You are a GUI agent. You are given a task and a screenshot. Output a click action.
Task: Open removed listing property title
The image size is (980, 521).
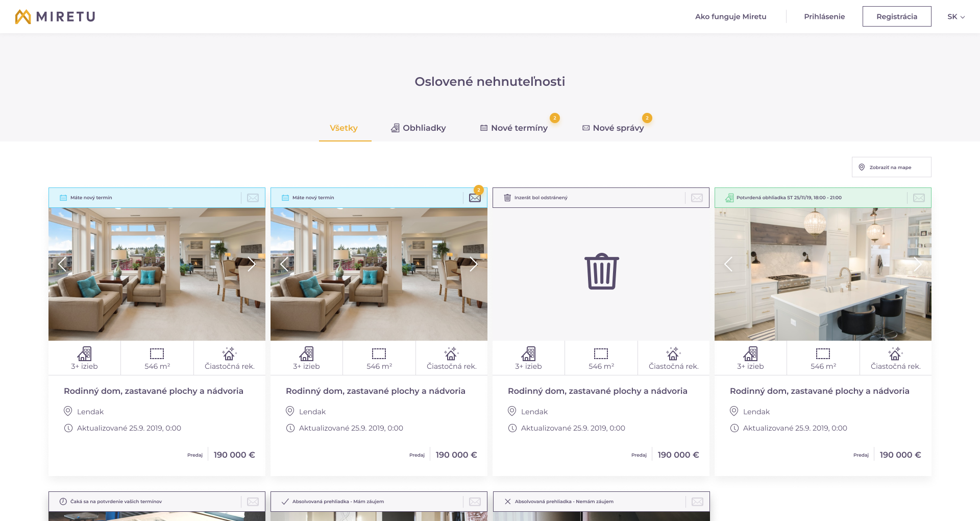click(598, 391)
